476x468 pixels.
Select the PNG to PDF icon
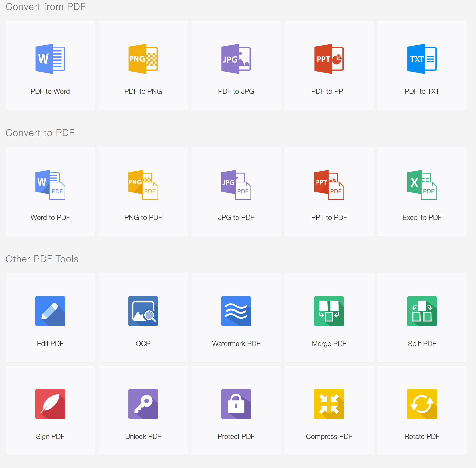(143, 185)
